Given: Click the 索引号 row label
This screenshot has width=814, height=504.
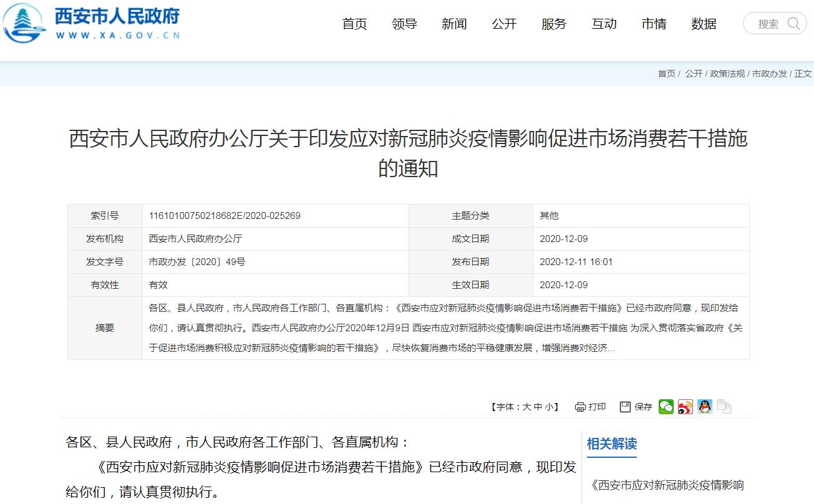Looking at the screenshot, I should [x=105, y=216].
